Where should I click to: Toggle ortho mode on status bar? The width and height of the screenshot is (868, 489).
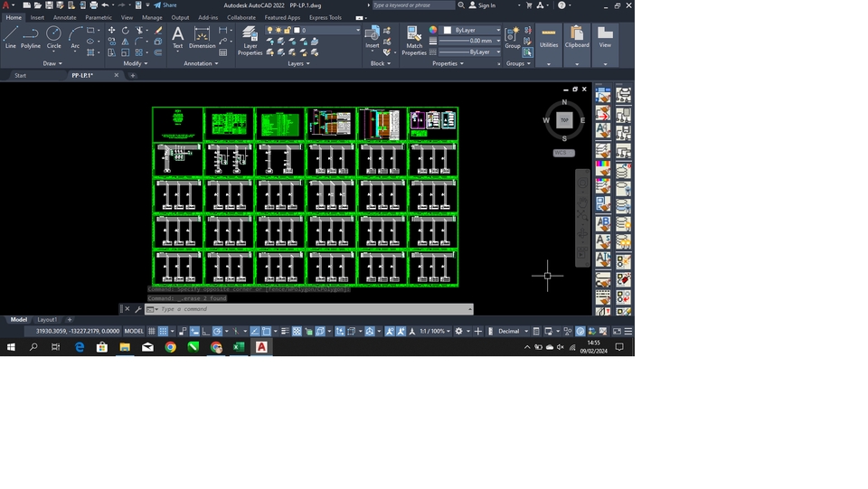206,332
